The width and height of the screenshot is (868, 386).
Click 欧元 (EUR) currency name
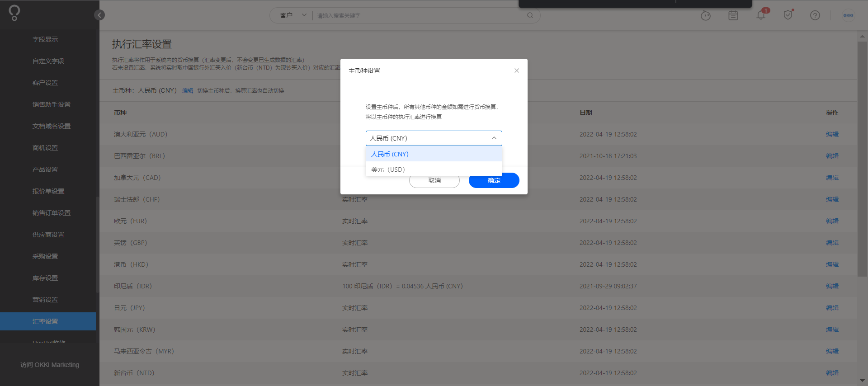tap(130, 221)
